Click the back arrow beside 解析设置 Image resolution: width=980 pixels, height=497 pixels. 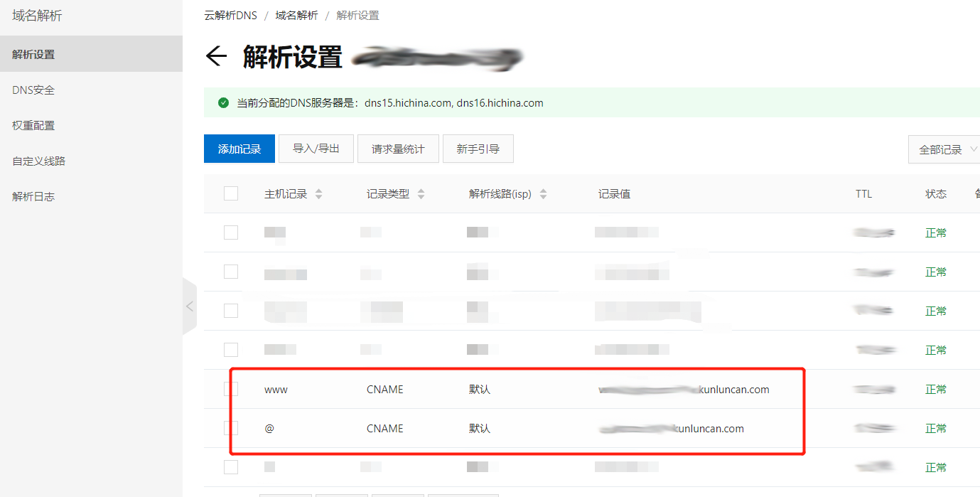(x=215, y=57)
